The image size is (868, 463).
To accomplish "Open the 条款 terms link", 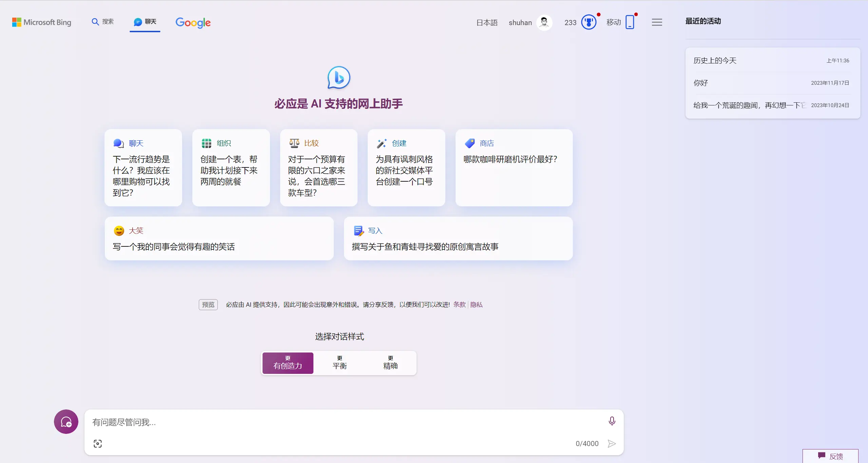I will pos(459,305).
